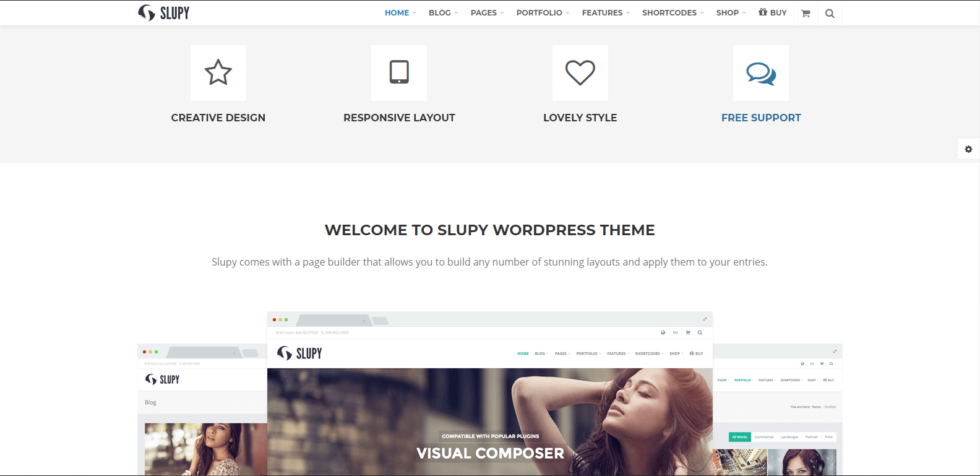Click the Free Support chat bubbles icon

click(760, 72)
